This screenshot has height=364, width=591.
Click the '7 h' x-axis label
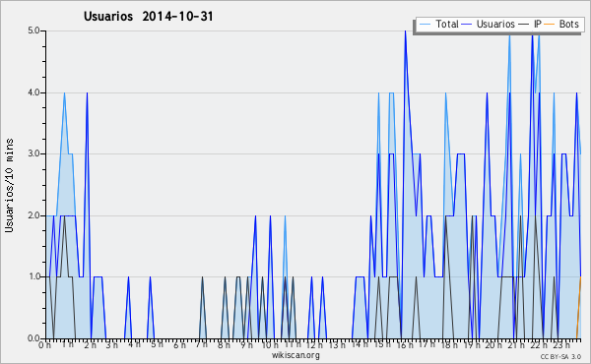tap(201, 344)
